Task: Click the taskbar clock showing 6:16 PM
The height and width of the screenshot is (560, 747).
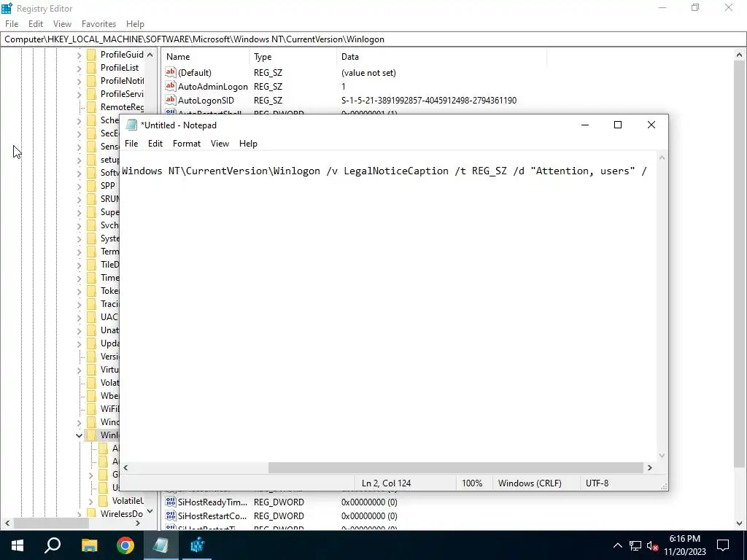Action: pos(684,545)
